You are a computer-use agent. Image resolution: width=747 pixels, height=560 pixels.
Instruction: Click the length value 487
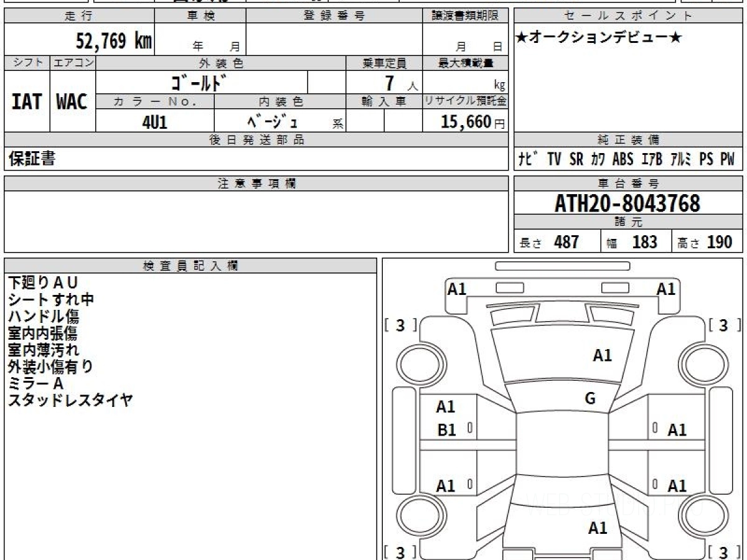pos(566,242)
